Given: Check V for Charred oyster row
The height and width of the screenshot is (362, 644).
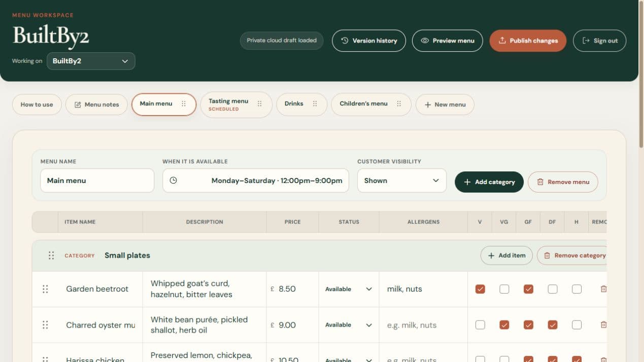Looking at the screenshot, I should [x=480, y=325].
